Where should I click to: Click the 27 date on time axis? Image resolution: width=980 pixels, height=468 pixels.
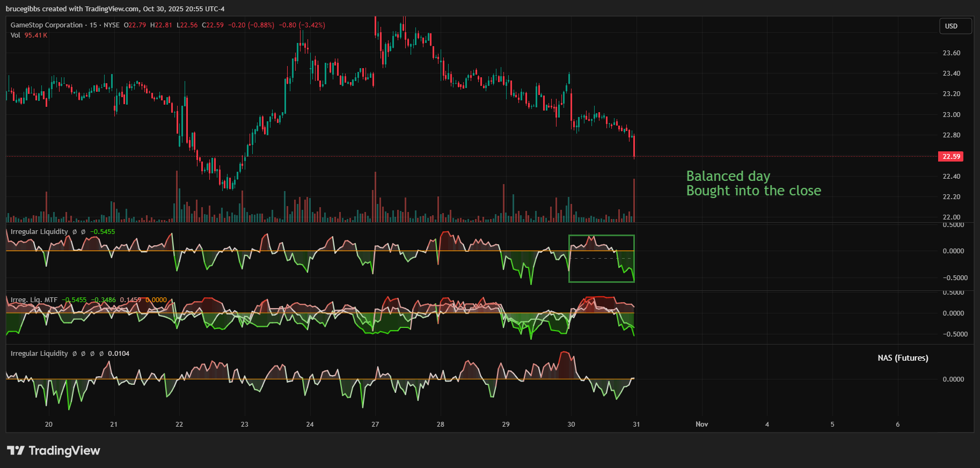(x=375, y=425)
